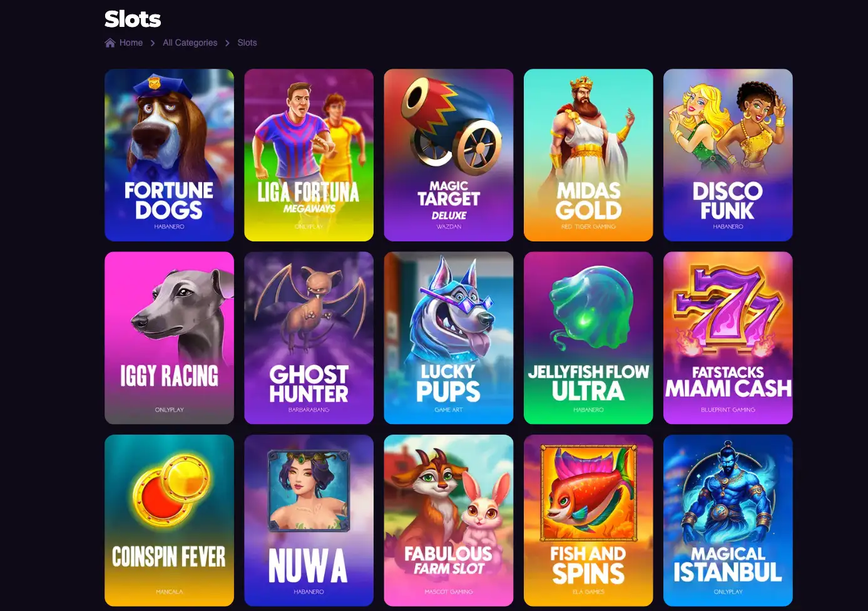This screenshot has width=868, height=611.
Task: Open the Home breadcrumb link
Action: tap(131, 43)
